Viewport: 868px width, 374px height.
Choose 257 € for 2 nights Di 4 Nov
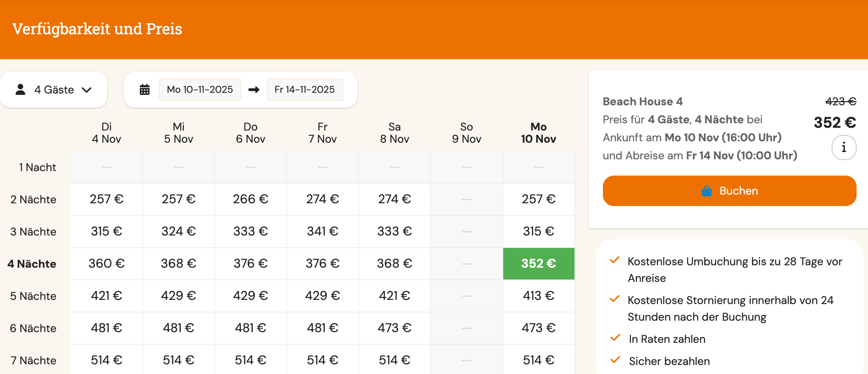pos(107,199)
